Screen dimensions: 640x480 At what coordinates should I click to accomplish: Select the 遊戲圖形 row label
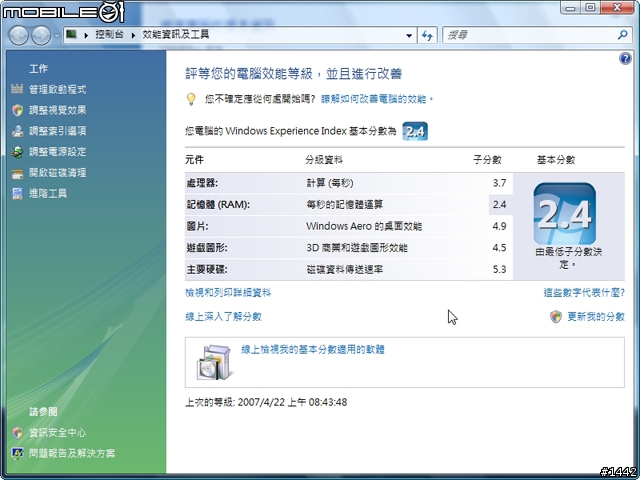207,248
